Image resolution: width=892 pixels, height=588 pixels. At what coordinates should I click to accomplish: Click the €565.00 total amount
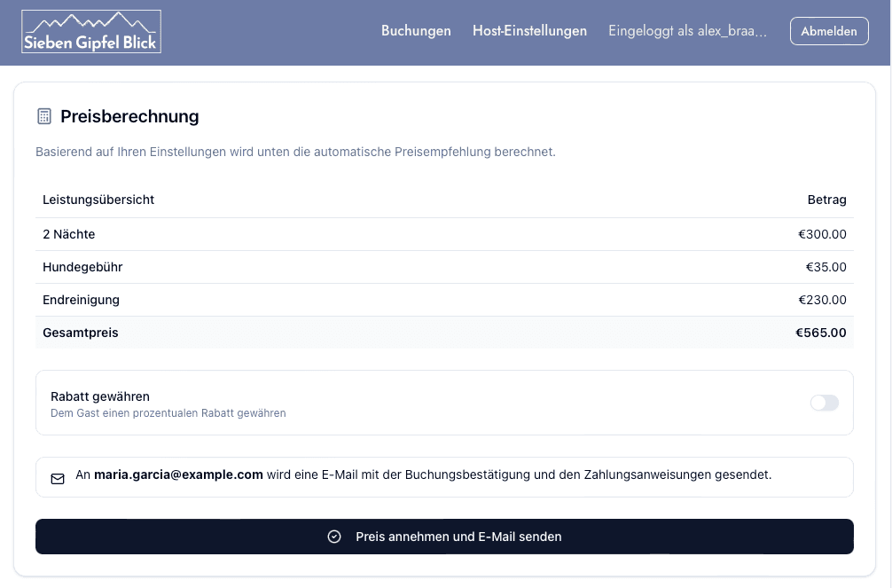point(820,333)
